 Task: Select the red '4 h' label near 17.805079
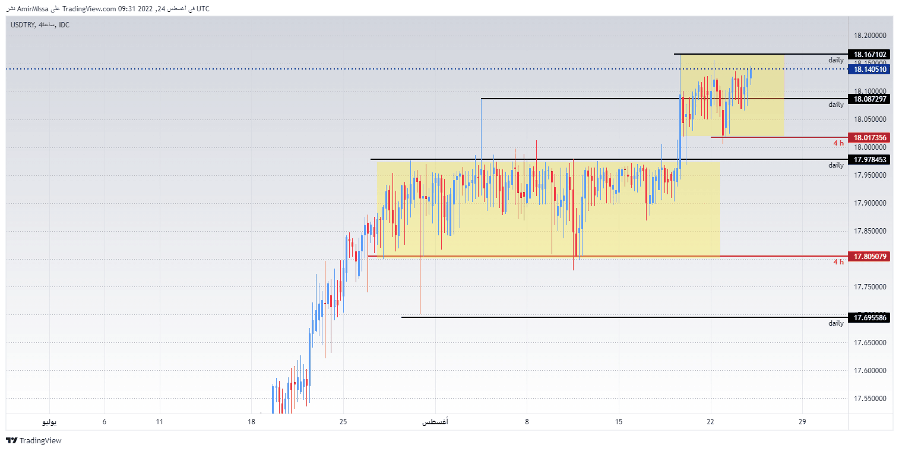pyautogui.click(x=838, y=261)
